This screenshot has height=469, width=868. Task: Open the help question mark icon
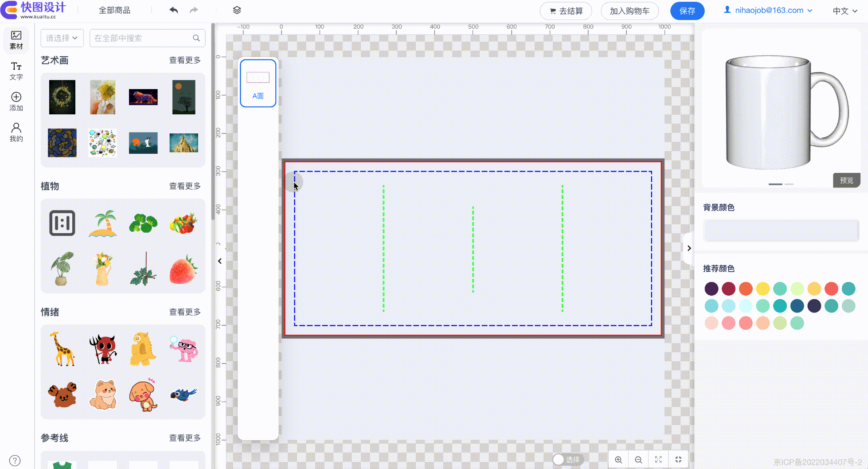[x=15, y=461]
